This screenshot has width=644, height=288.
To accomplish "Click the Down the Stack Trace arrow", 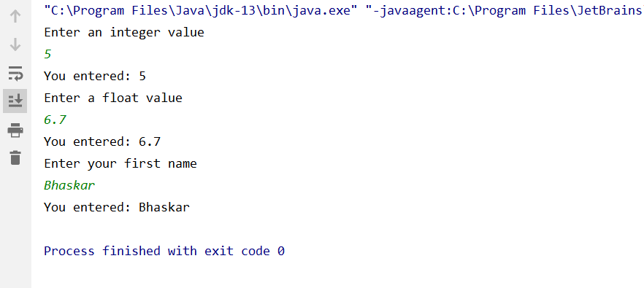I will pyautogui.click(x=15, y=44).
